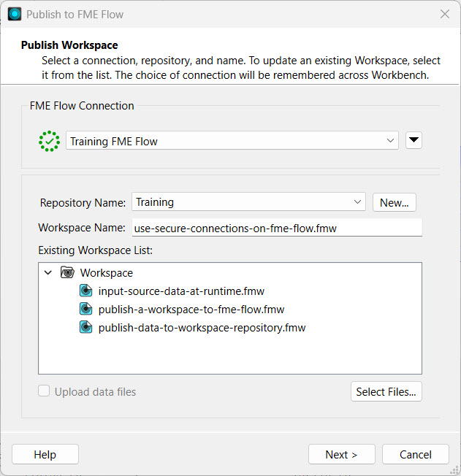Choose publish-data-to-workspace-repository.fmw from the list
The height and width of the screenshot is (476, 461).
pos(202,328)
